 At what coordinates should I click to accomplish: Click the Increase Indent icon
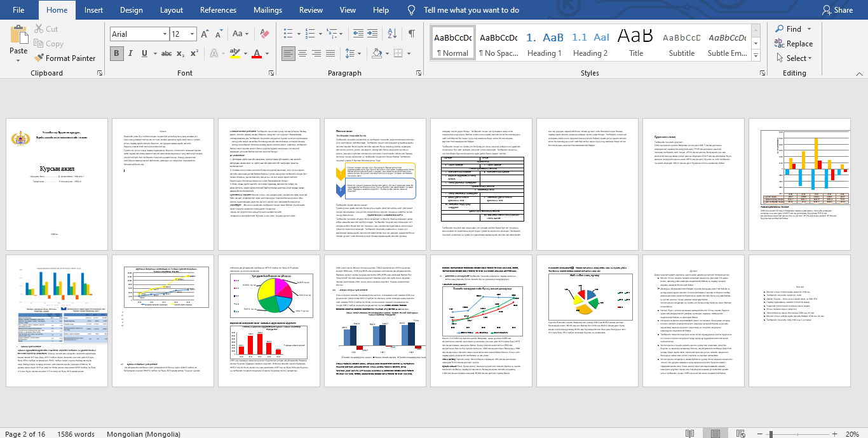tap(374, 34)
